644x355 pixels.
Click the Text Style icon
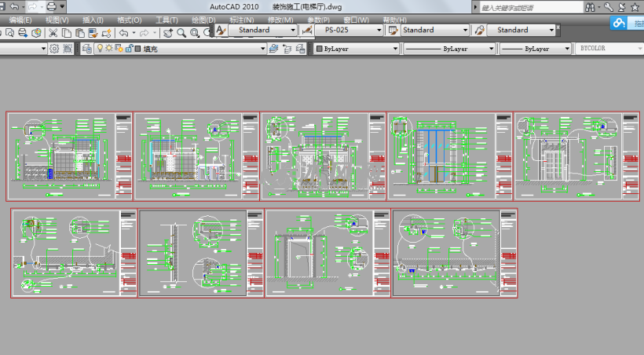coord(221,30)
